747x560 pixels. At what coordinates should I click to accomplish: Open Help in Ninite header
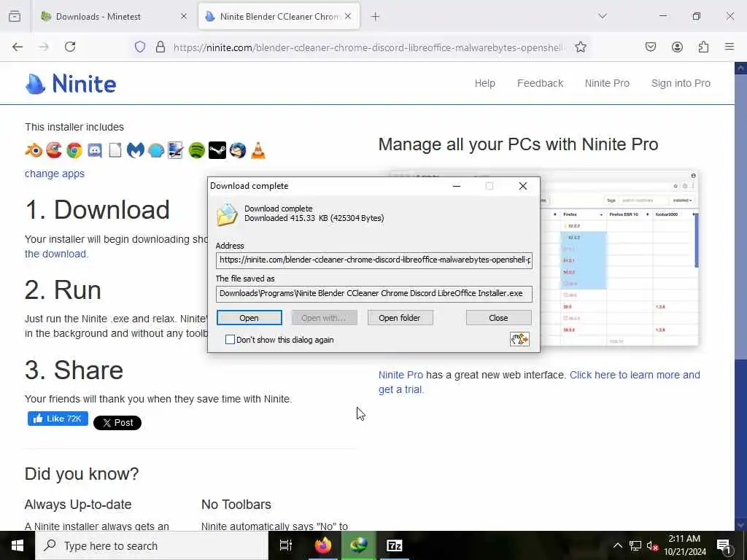click(484, 83)
